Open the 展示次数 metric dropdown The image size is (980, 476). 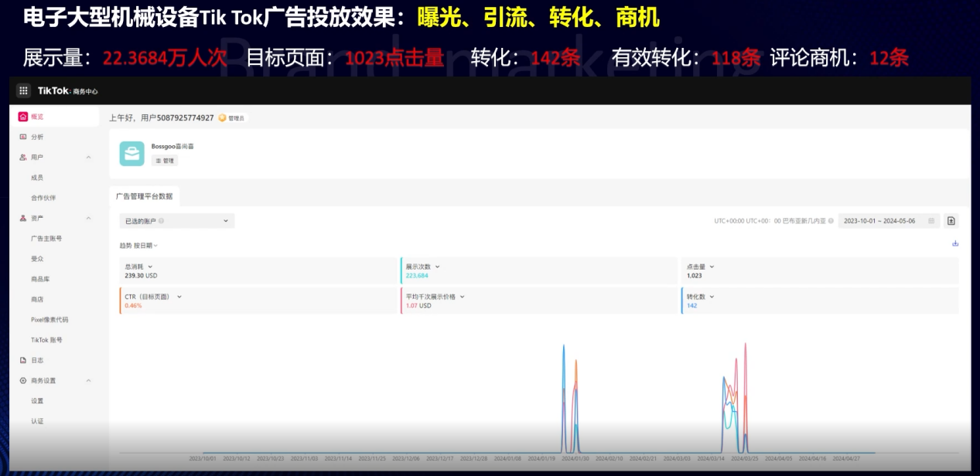point(422,267)
